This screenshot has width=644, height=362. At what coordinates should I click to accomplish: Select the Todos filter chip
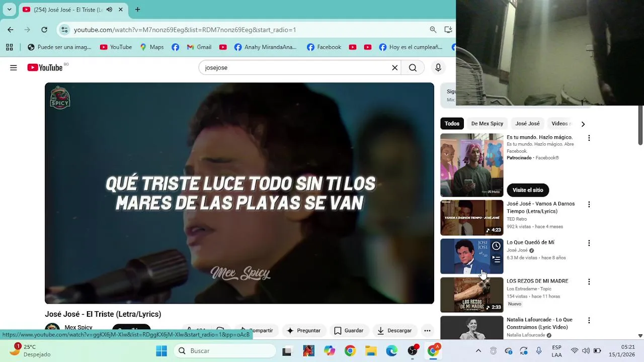pyautogui.click(x=452, y=124)
